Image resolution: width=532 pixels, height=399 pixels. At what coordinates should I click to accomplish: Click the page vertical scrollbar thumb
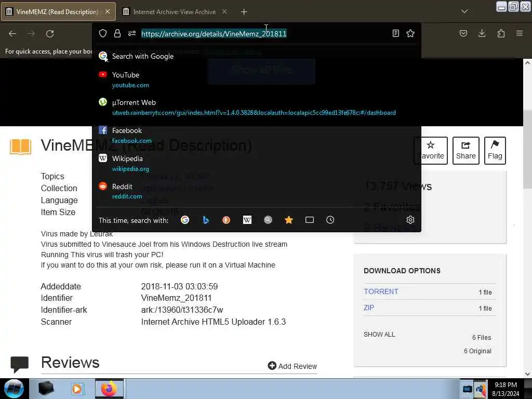527,149
